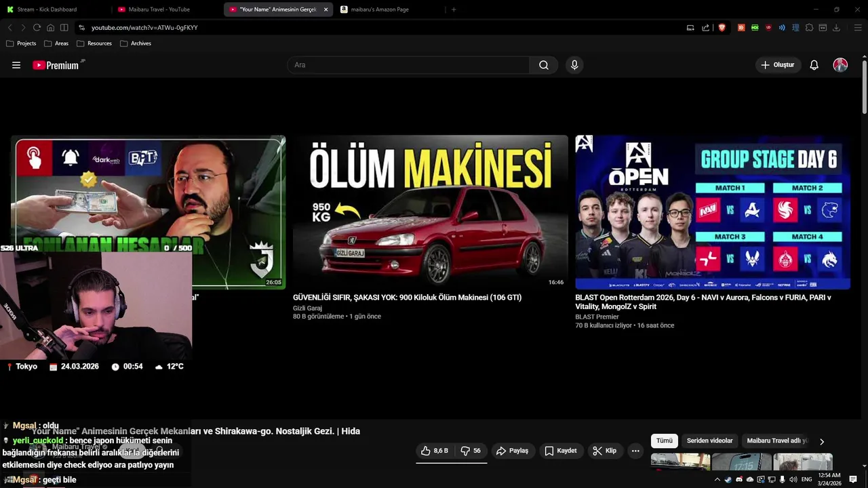The width and height of the screenshot is (868, 488).
Task: Save the video with Kaydet
Action: [561, 451]
